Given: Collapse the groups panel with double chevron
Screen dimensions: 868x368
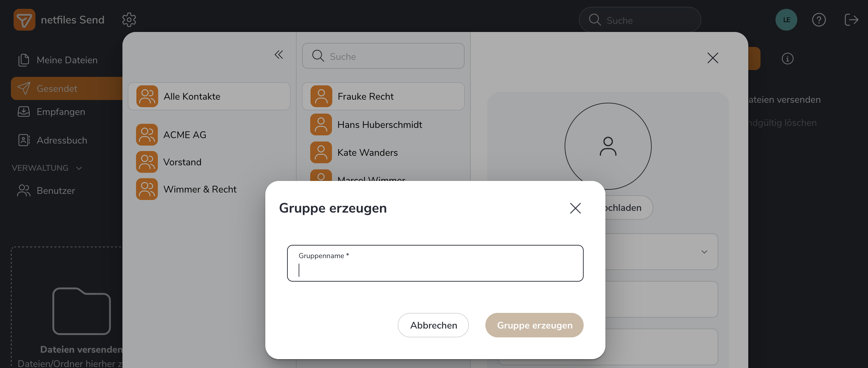Looking at the screenshot, I should [x=279, y=55].
